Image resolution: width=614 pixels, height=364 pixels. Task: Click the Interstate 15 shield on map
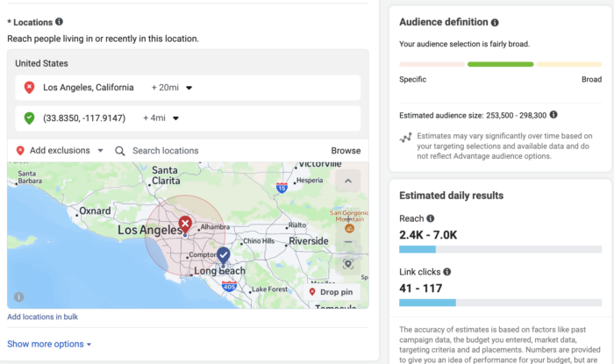coord(282,188)
